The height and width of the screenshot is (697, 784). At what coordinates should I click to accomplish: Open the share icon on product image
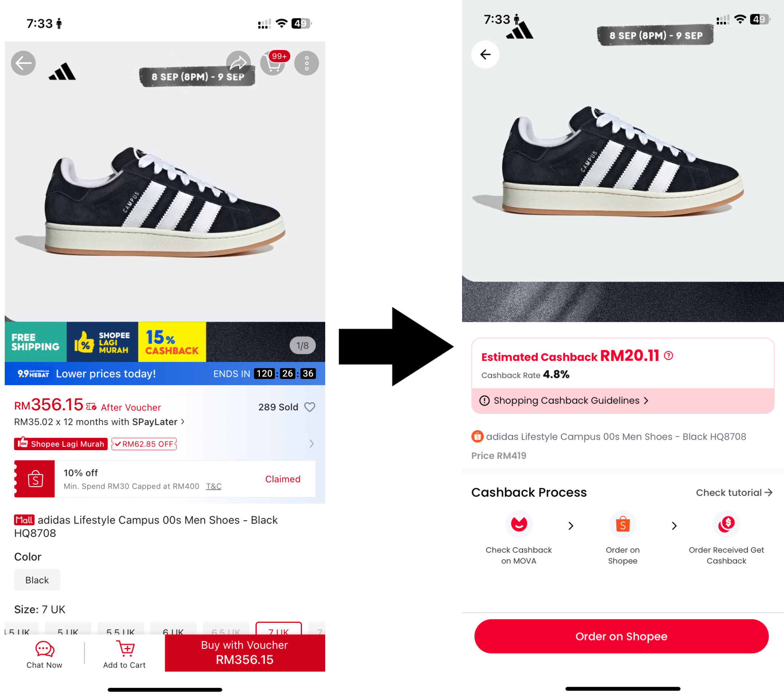point(238,62)
